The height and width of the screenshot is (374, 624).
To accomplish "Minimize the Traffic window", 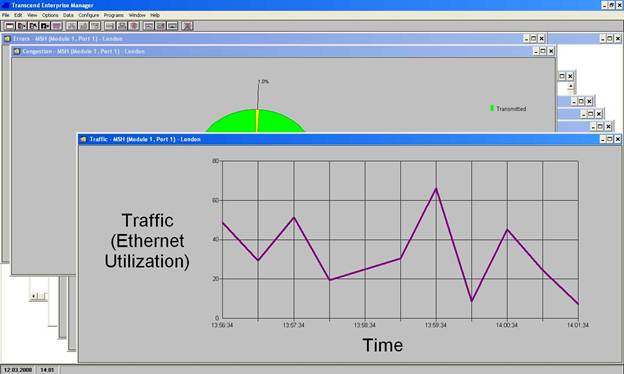I will pyautogui.click(x=603, y=139).
